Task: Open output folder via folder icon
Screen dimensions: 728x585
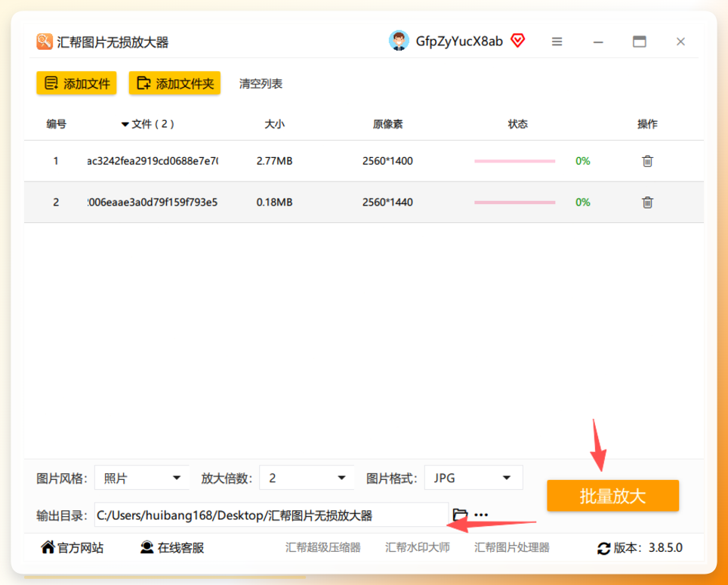Action: click(x=460, y=515)
